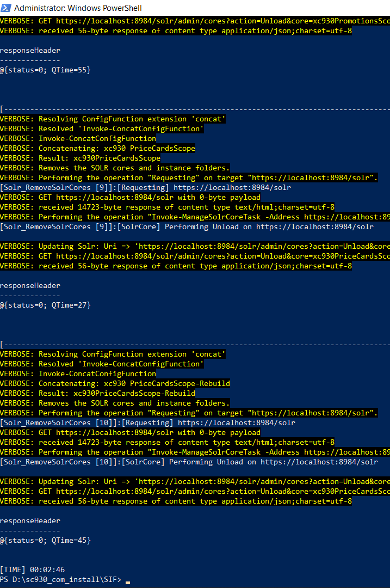This screenshot has width=390, height=588.
Task: Click the [Solr_RemoveSolrCores [10]]:[SolrCore] Performing Unload line
Action: click(189, 462)
